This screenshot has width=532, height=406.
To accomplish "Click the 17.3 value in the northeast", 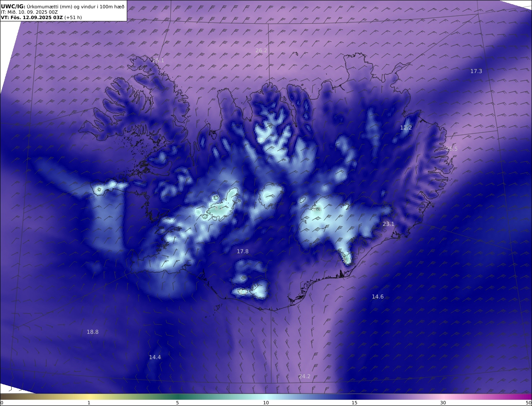I will pos(476,71).
